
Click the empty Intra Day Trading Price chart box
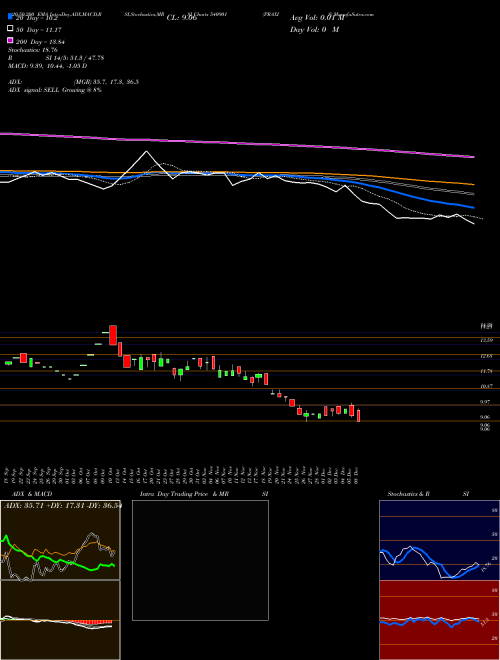pyautogui.click(x=200, y=560)
